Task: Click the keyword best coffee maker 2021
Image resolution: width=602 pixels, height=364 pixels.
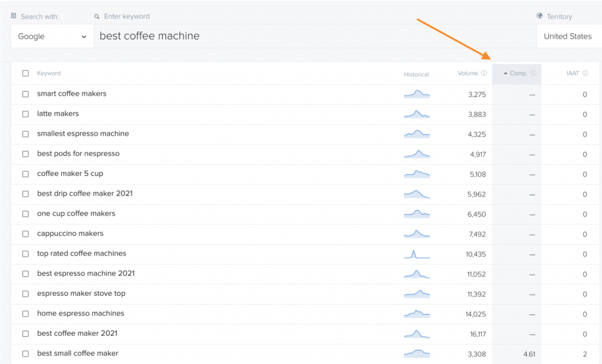Action: 77,333
